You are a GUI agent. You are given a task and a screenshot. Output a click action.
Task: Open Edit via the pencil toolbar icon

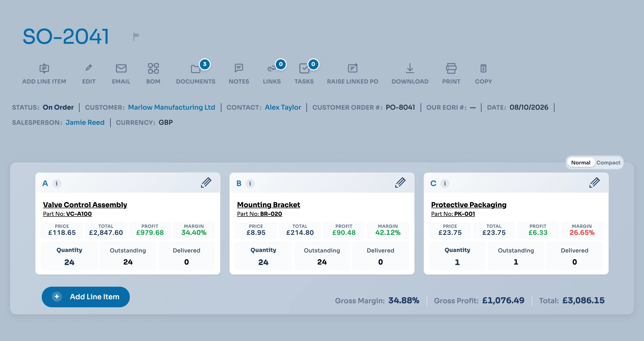pyautogui.click(x=89, y=68)
